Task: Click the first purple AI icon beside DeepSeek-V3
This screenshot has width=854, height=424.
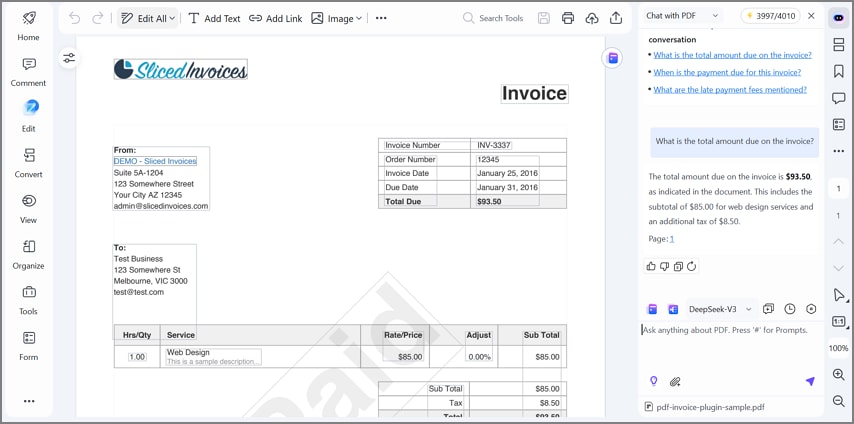Action: 652,309
